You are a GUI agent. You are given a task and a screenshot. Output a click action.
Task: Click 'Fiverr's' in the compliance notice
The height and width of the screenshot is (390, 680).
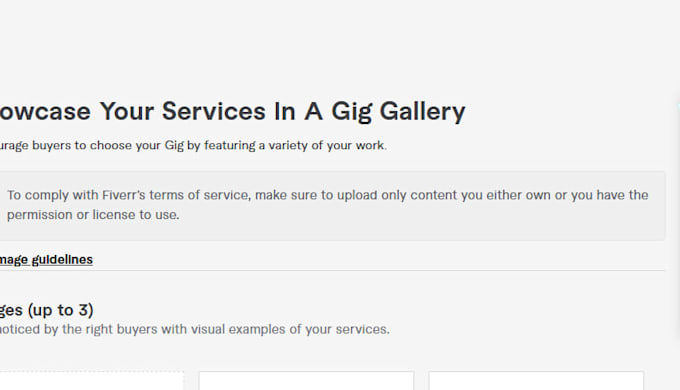point(124,195)
